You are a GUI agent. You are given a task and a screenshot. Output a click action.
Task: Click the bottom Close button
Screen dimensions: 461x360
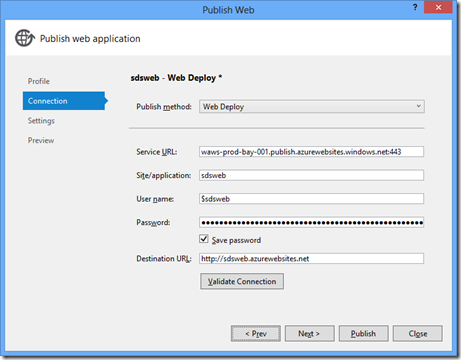coord(418,333)
